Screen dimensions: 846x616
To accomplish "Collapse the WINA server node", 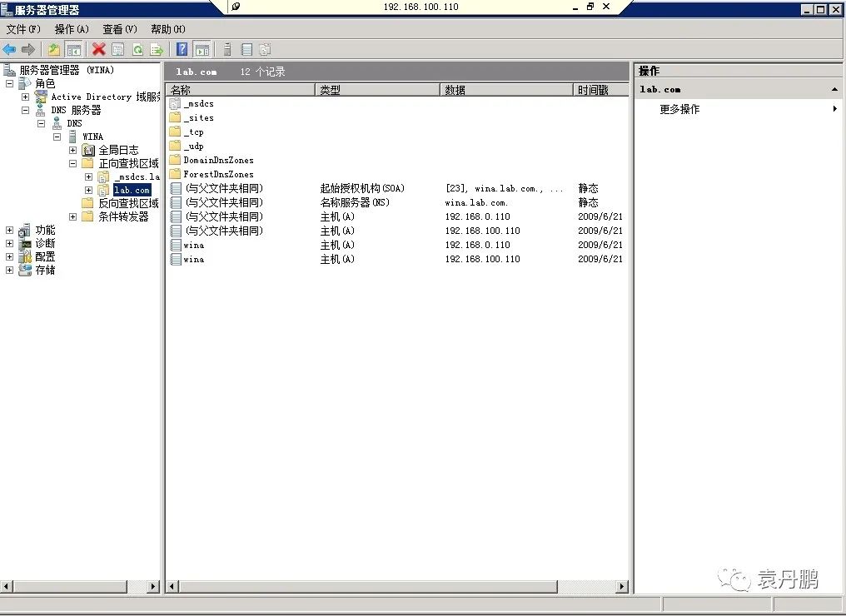I will [57, 137].
